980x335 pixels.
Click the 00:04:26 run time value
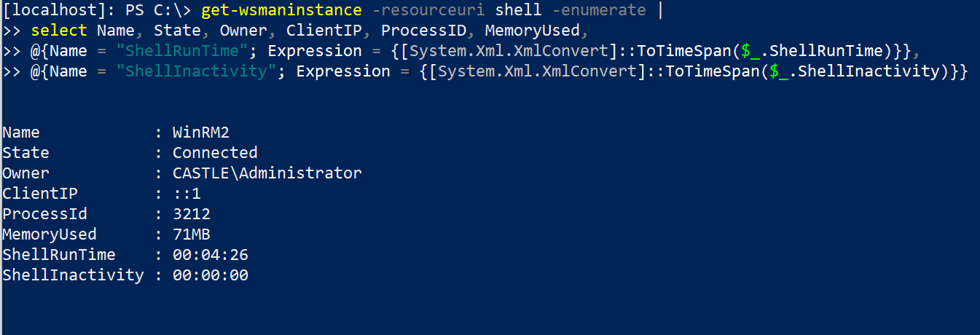click(211, 255)
